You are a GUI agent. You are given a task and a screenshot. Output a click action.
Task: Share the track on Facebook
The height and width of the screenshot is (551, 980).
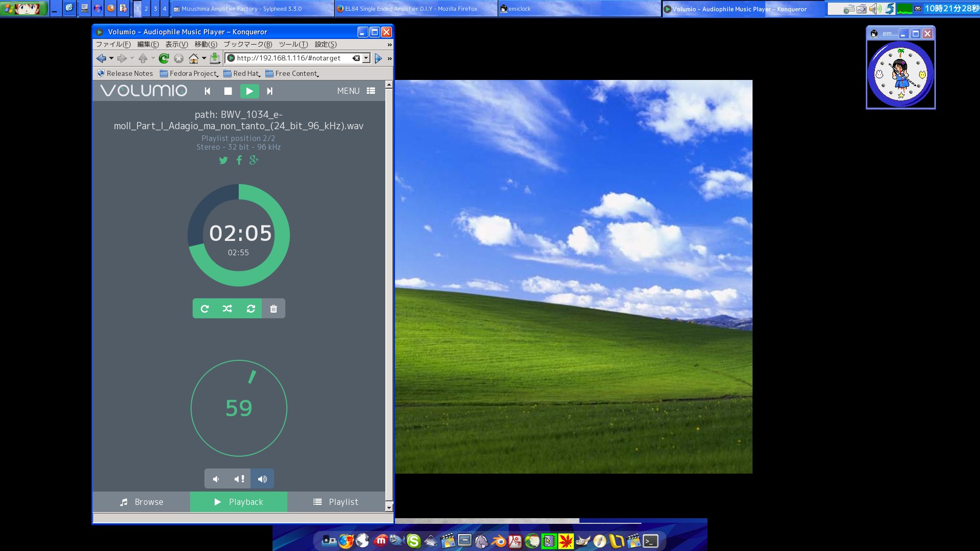239,160
